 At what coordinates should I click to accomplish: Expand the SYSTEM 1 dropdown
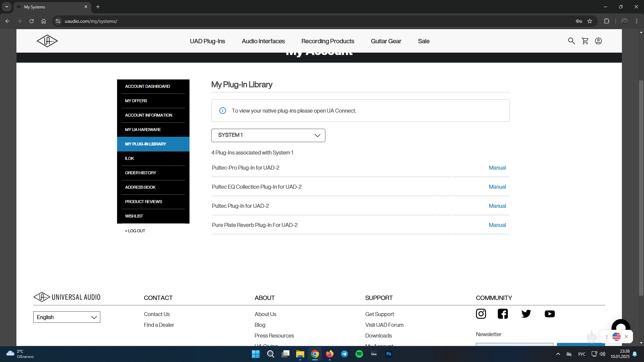click(x=268, y=135)
